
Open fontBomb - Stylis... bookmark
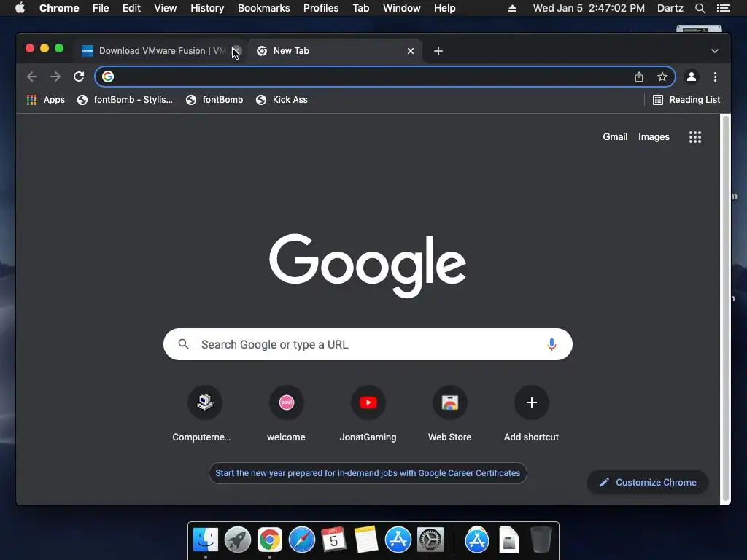point(125,99)
